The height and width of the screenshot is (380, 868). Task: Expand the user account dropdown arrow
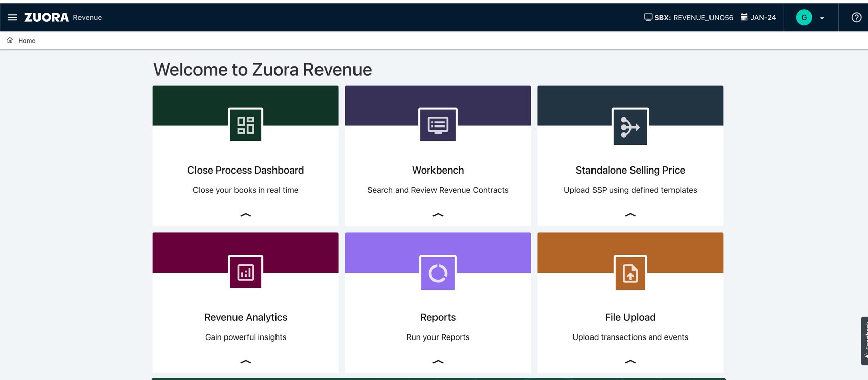tap(822, 18)
